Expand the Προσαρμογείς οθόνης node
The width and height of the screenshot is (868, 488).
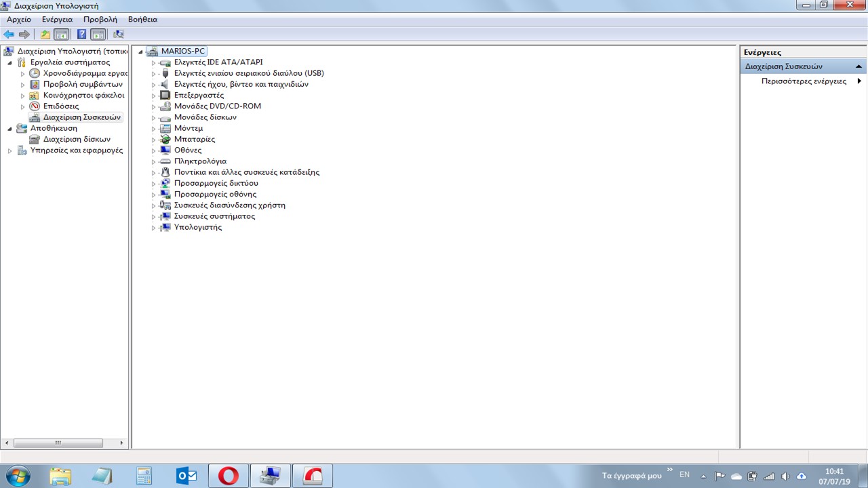[153, 195]
